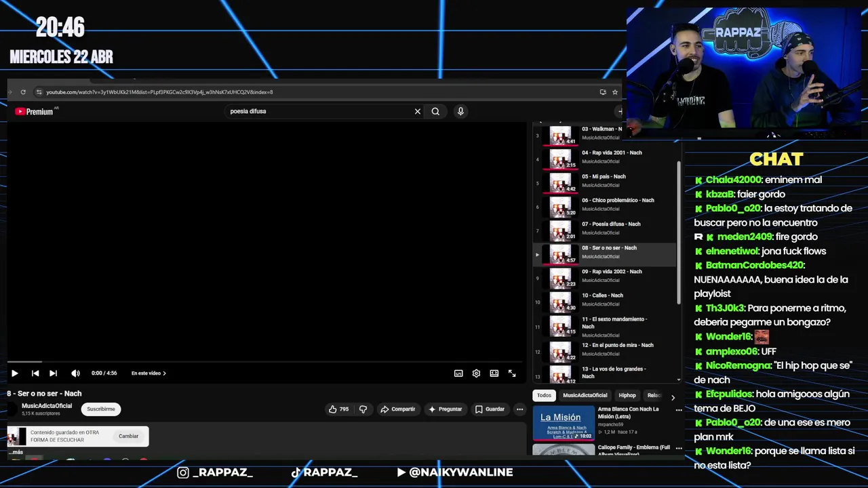Image resolution: width=868 pixels, height=488 pixels.
Task: Play '07 - Poesía difusa - Nach'
Action: click(x=604, y=229)
